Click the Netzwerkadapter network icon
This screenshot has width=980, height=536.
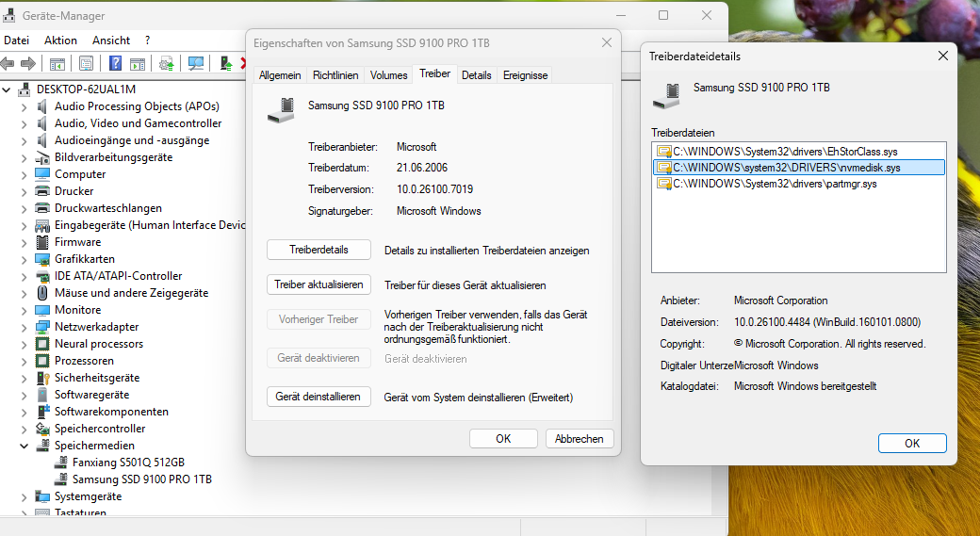[41, 327]
